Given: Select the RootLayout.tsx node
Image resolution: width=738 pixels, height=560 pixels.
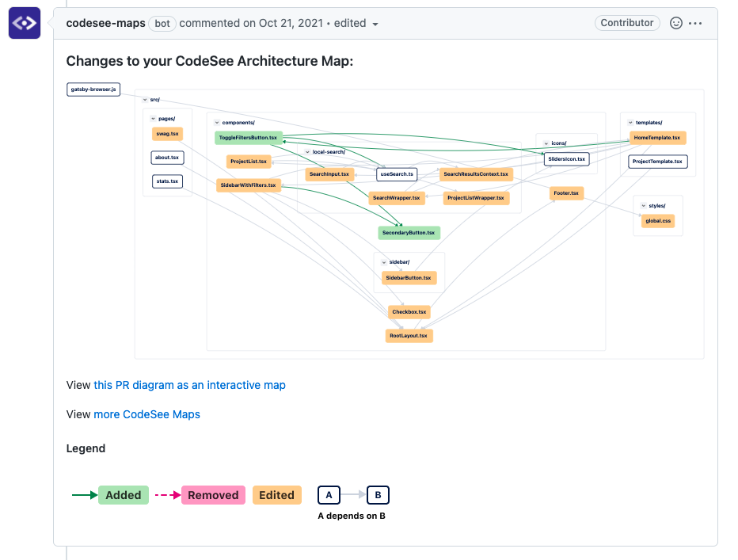Looking at the screenshot, I should (x=409, y=336).
